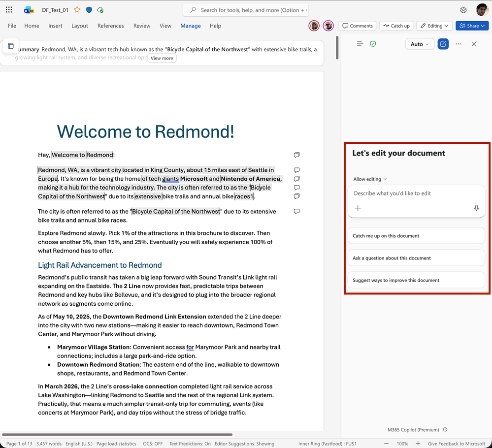This screenshot has height=448, width=492.
Task: Open comment beside "Redmond, WA, is a vibrant" line
Action: coord(296,170)
